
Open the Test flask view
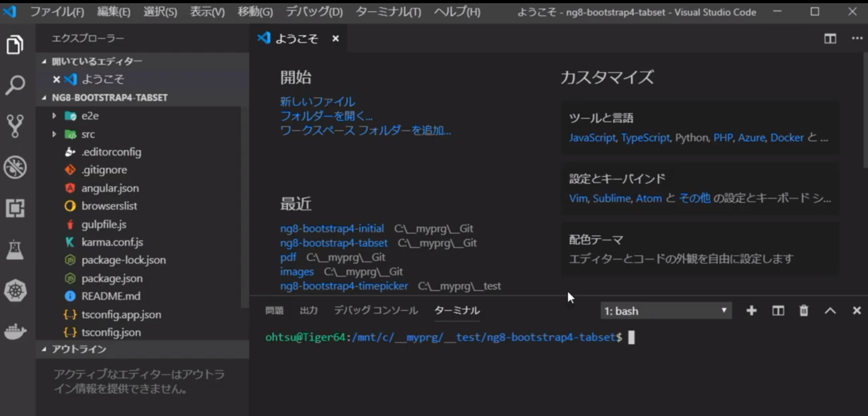(x=15, y=250)
